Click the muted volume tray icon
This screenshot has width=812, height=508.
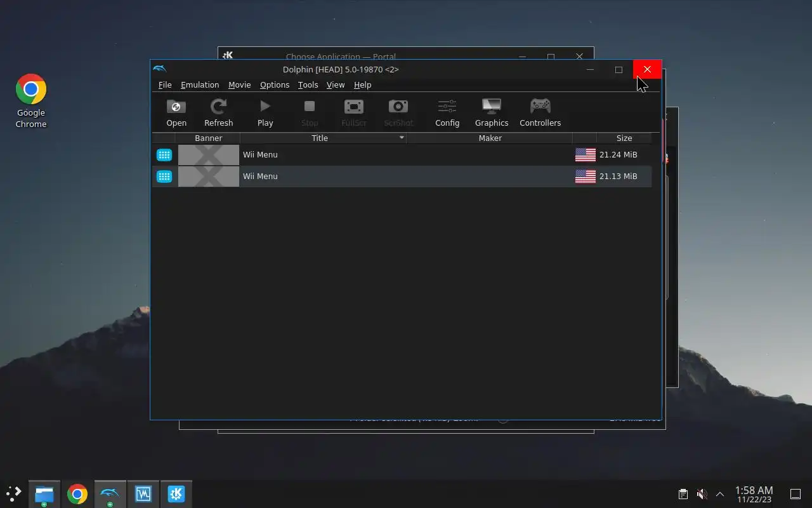point(702,494)
